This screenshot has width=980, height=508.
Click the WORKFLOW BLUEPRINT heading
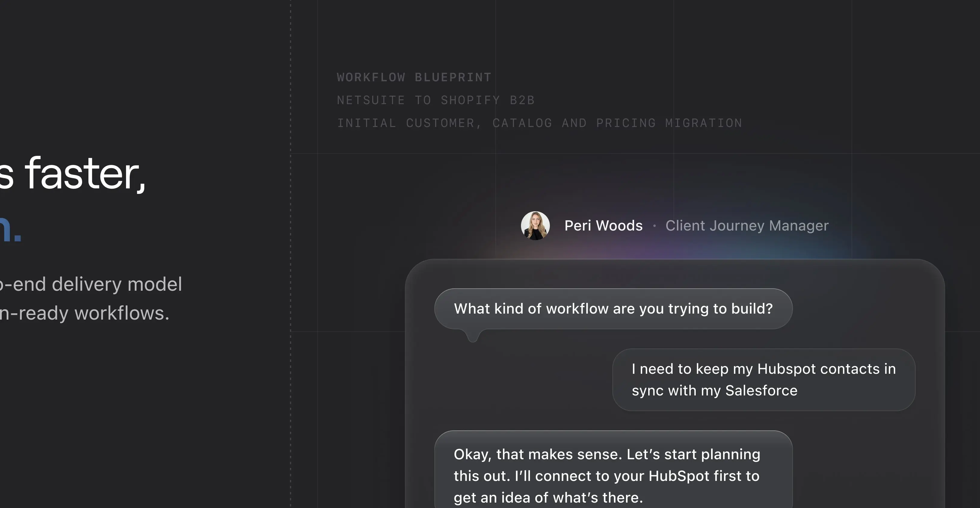coord(414,77)
